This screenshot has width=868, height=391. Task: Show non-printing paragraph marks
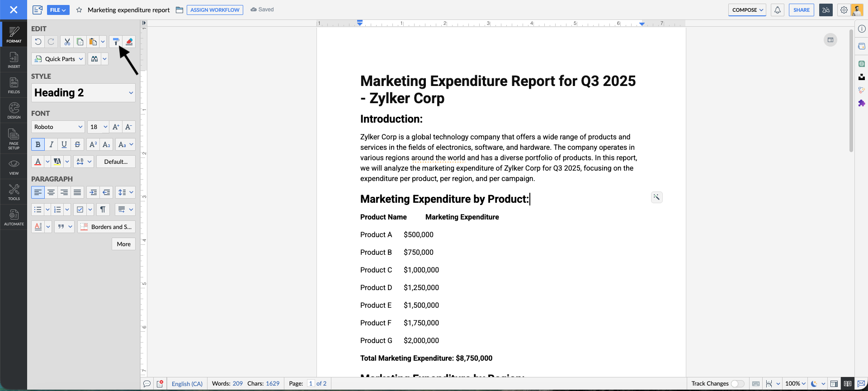tap(103, 210)
